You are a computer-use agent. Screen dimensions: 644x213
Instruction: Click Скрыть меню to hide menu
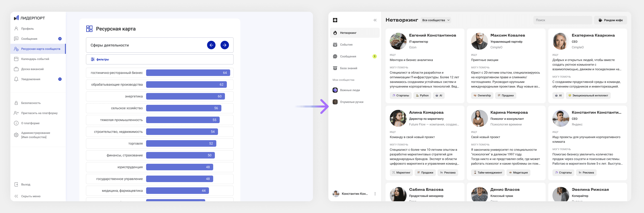pyautogui.click(x=31, y=196)
